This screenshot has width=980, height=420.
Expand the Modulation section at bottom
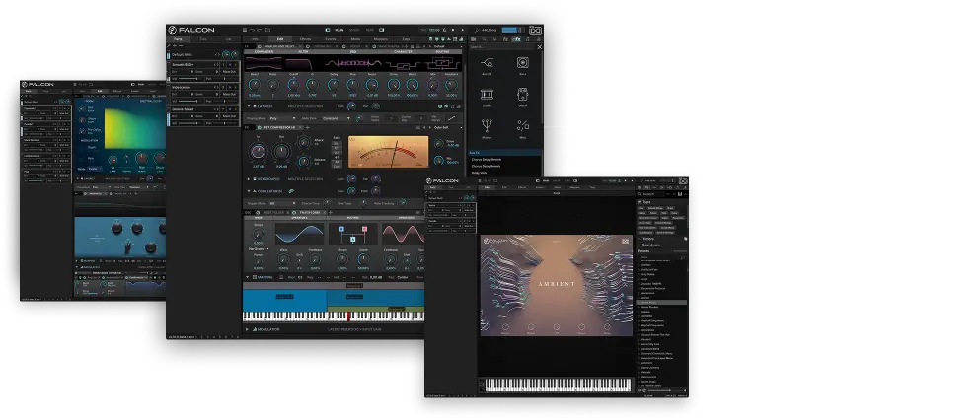(247, 329)
